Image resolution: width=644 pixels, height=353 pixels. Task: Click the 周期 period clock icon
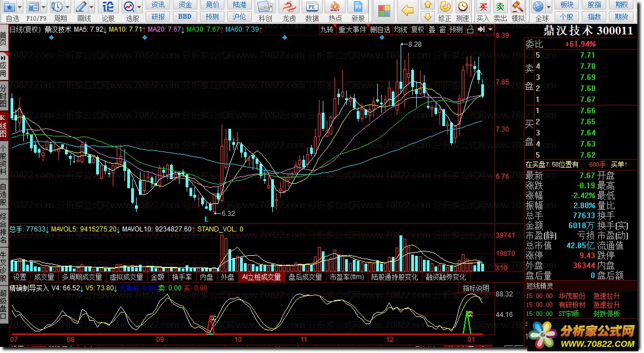(57, 7)
